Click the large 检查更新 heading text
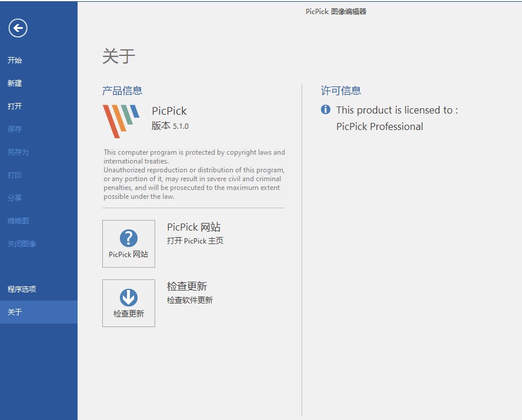The height and width of the screenshot is (420, 522). tap(187, 286)
